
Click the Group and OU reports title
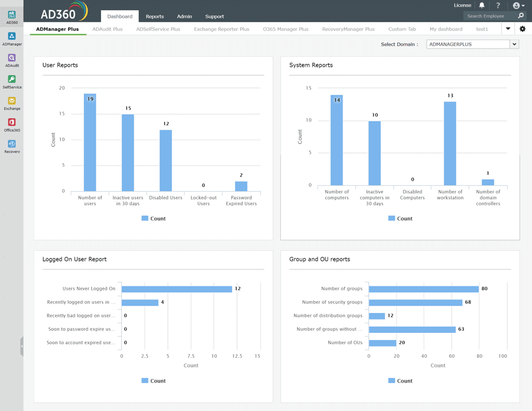pos(320,259)
